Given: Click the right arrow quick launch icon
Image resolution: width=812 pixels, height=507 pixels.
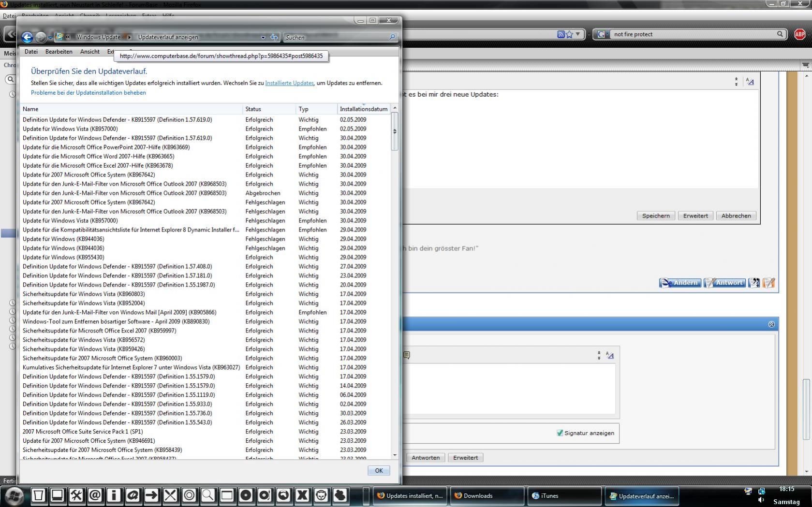Looking at the screenshot, I should [x=151, y=495].
